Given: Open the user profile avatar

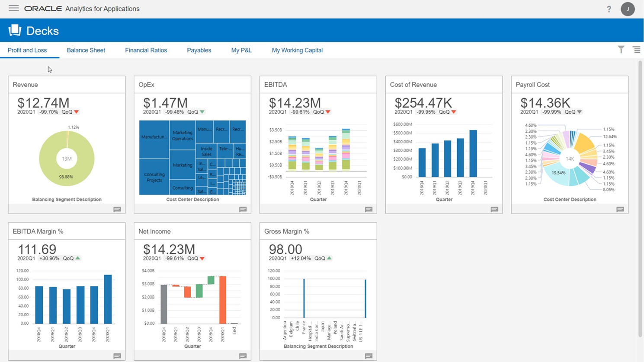Looking at the screenshot, I should (x=628, y=9).
